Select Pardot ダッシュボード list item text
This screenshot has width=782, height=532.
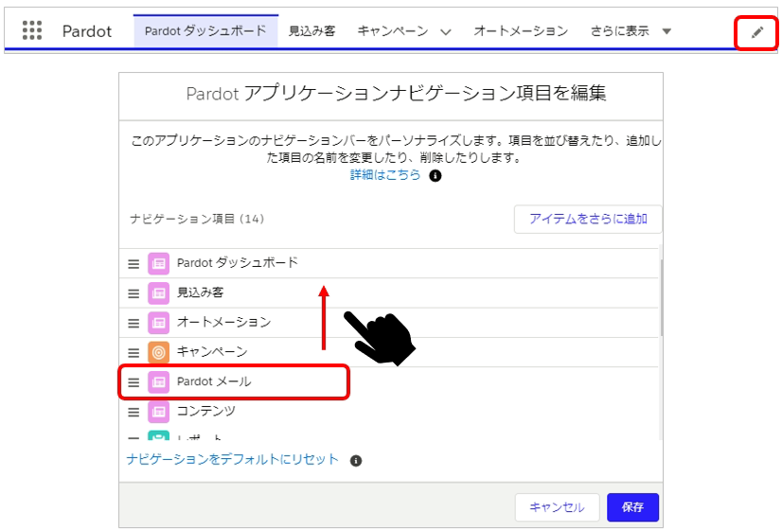pyautogui.click(x=238, y=263)
